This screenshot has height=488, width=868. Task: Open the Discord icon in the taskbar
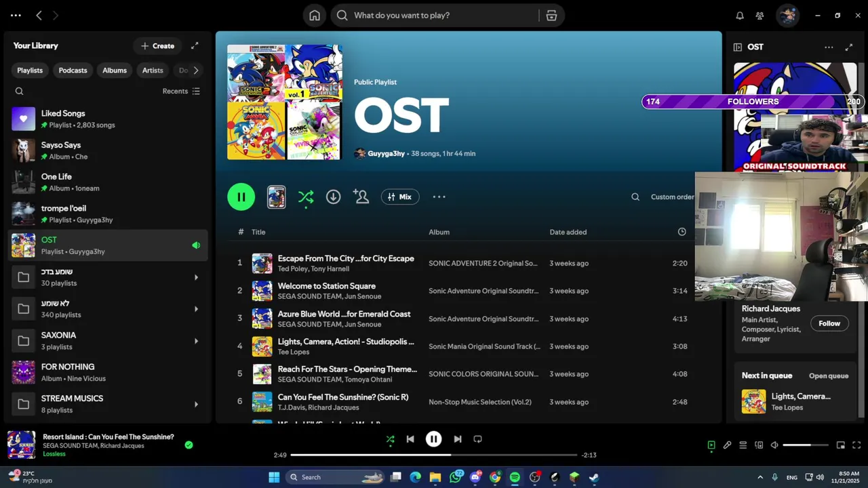point(475,477)
